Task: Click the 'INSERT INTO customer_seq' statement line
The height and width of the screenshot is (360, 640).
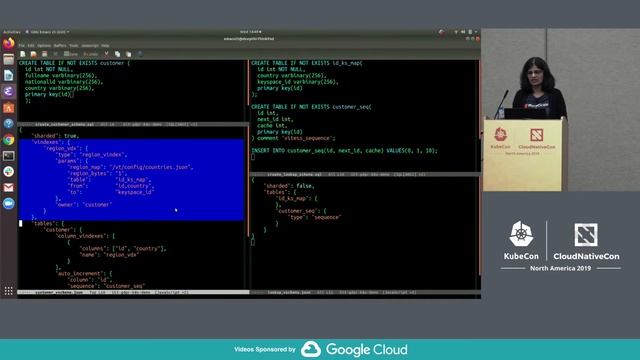Action: tap(344, 151)
